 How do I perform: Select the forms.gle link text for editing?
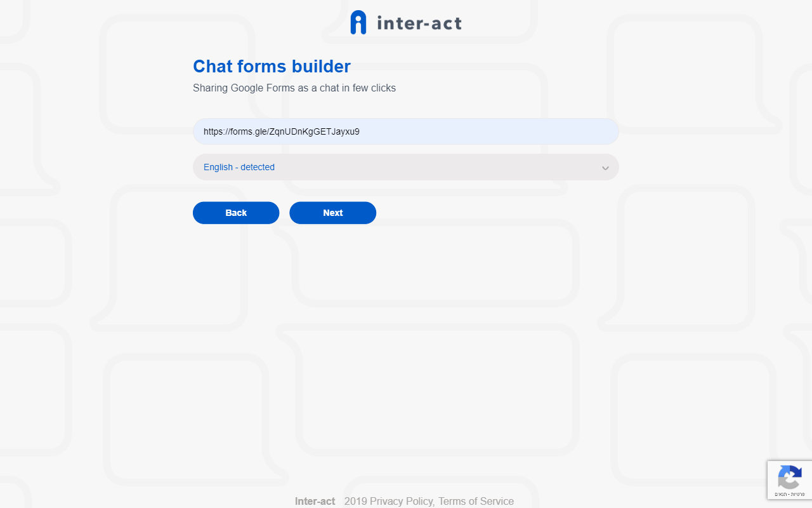pyautogui.click(x=281, y=131)
